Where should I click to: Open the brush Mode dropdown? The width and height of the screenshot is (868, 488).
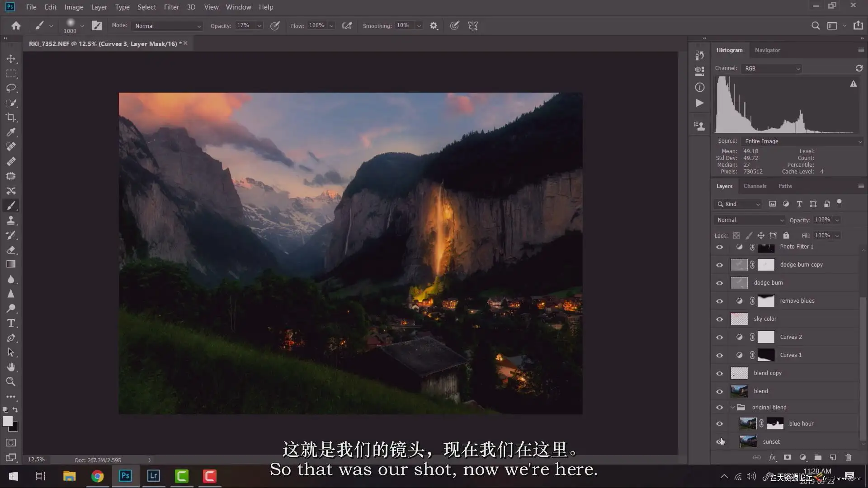[x=167, y=26]
